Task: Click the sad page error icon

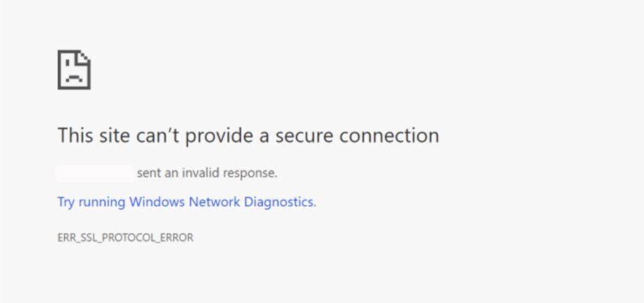Action: 74,69
